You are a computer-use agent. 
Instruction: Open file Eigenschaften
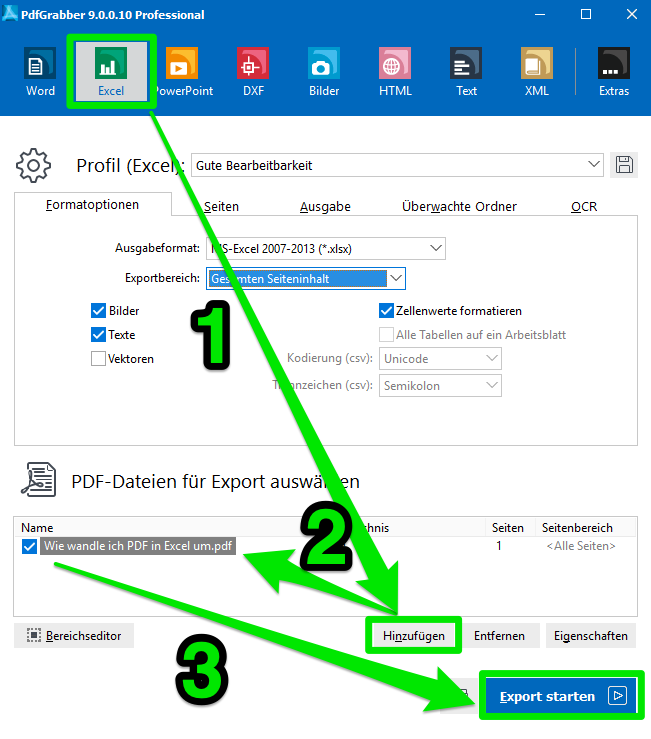coord(591,636)
